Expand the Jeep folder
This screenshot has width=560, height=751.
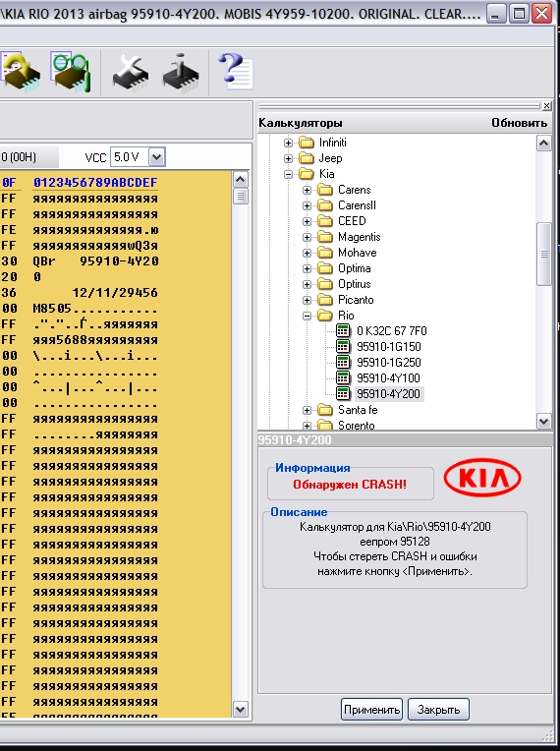click(288, 158)
